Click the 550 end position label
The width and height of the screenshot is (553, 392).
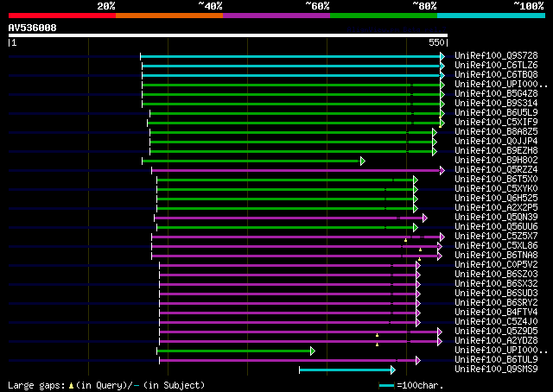point(436,42)
